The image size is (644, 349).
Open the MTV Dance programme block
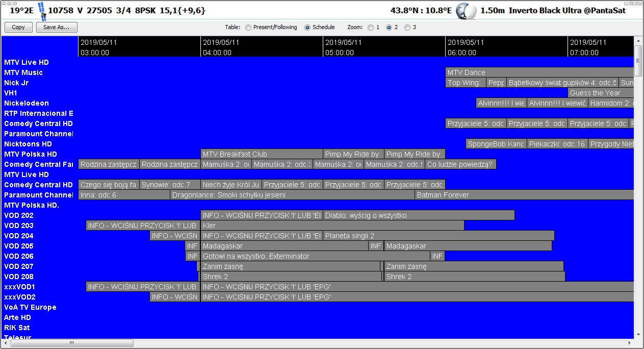(539, 72)
